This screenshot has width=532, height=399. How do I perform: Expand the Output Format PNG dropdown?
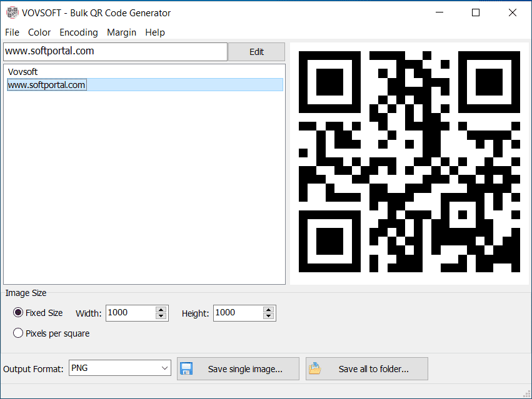120,368
